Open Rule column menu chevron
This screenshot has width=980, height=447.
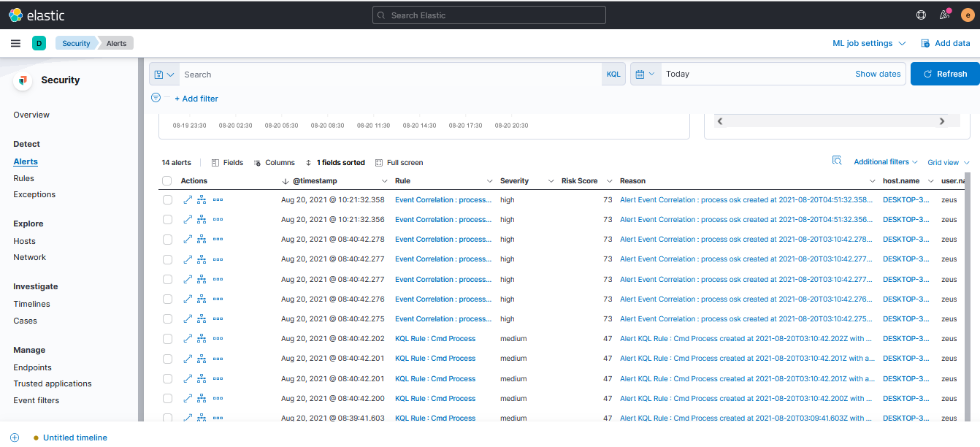coord(490,180)
